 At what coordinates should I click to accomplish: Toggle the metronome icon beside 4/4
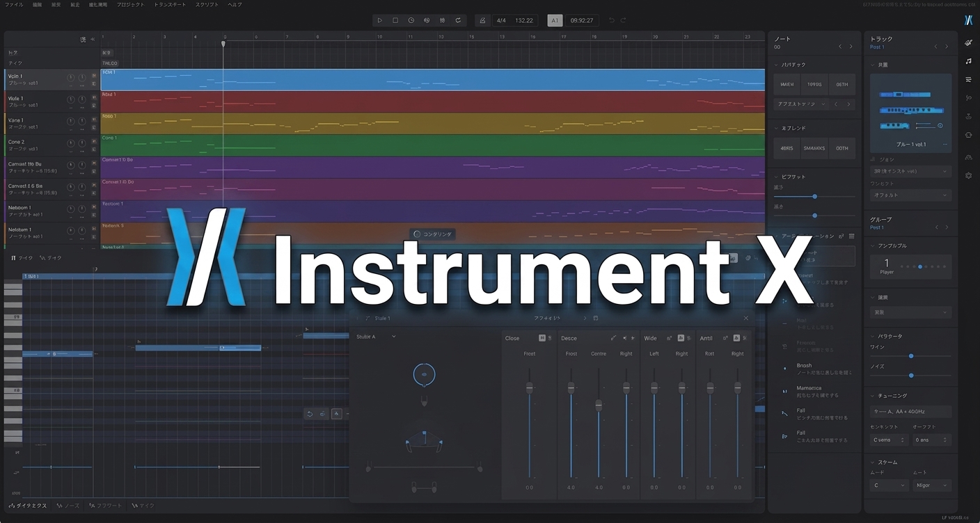(x=483, y=21)
